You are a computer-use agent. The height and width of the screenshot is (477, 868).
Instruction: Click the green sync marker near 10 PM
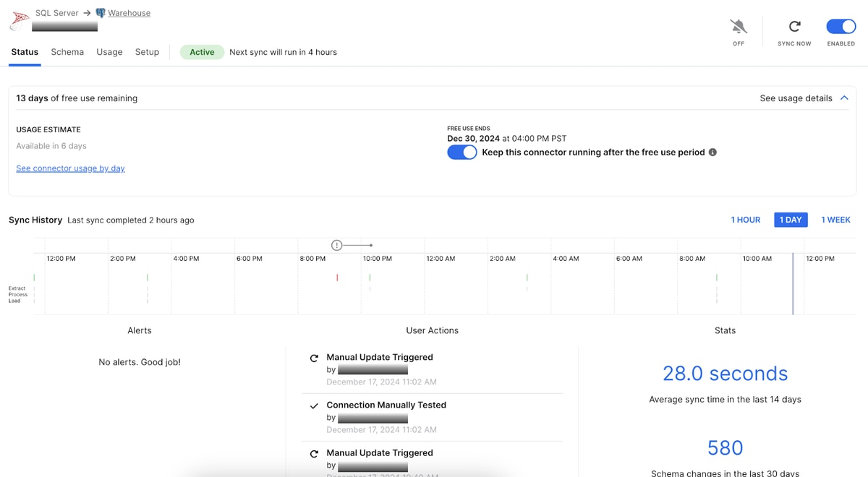point(370,278)
